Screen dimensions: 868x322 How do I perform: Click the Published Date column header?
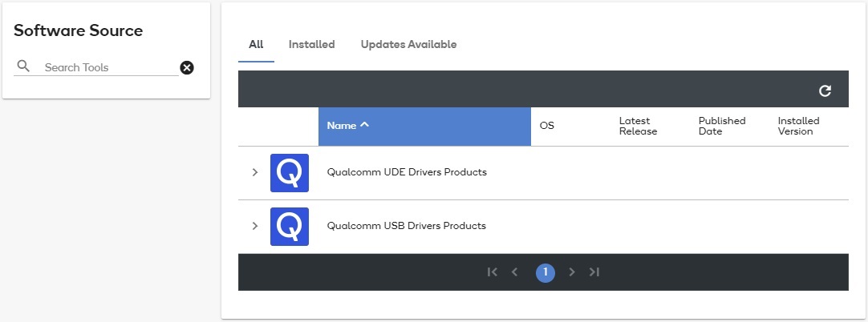point(721,126)
